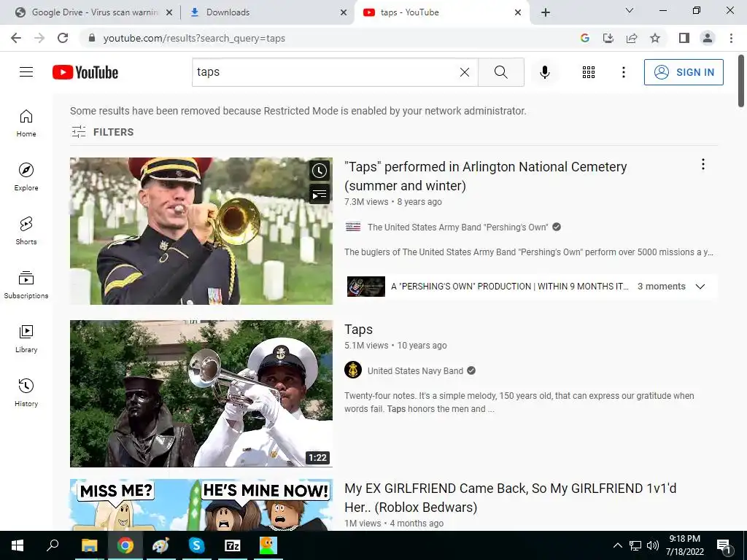
Task: Open Shorts in the sidebar
Action: [26, 231]
